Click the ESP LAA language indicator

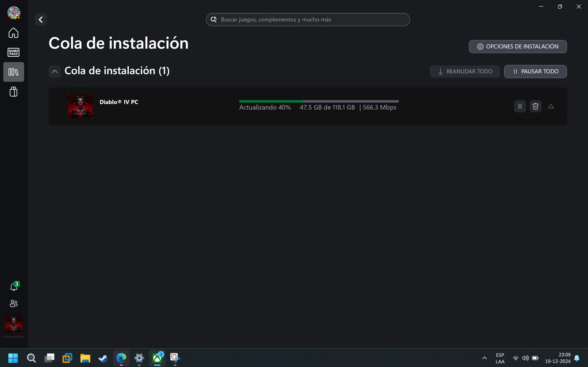[x=500, y=358]
